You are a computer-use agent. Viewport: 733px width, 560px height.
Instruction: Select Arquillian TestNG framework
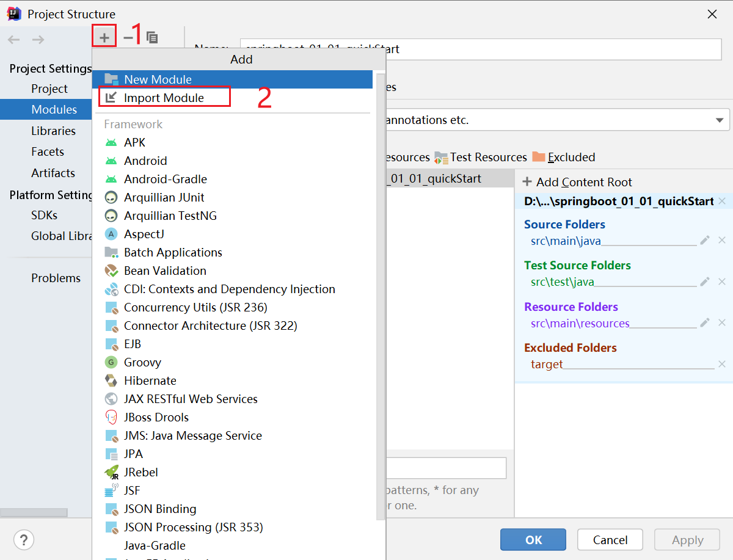tap(232, 216)
